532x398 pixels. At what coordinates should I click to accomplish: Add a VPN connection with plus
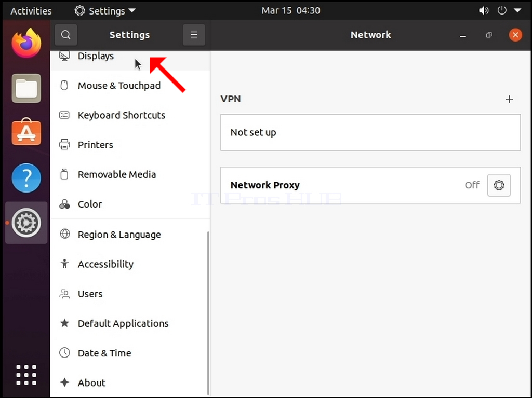point(509,99)
